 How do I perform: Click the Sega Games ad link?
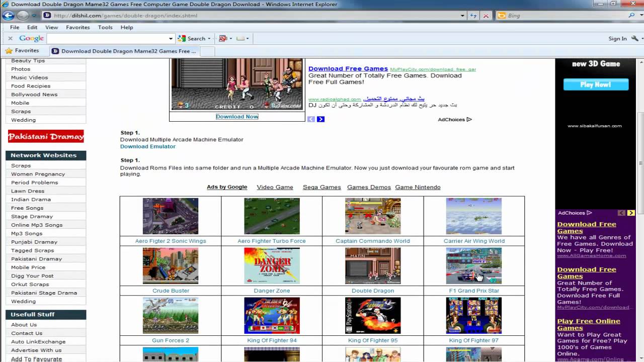point(322,187)
